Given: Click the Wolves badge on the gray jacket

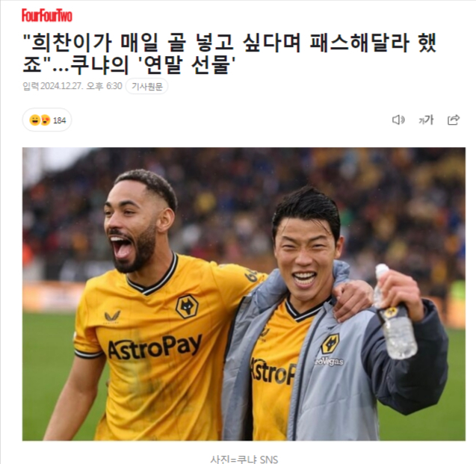Looking at the screenshot, I should point(330,344).
